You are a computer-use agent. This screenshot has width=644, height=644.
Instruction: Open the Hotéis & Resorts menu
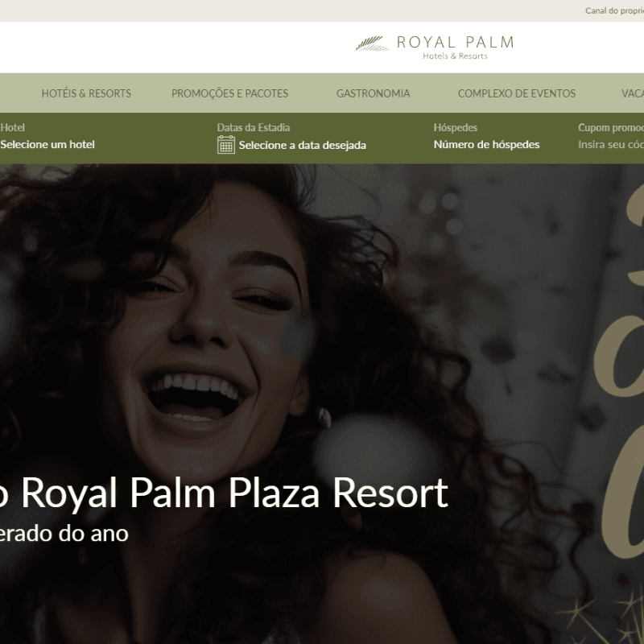click(86, 93)
